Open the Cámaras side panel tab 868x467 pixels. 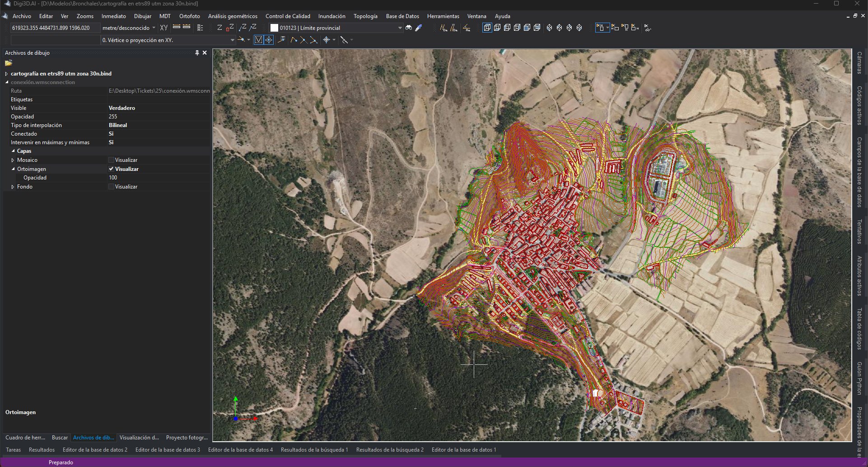pos(859,63)
